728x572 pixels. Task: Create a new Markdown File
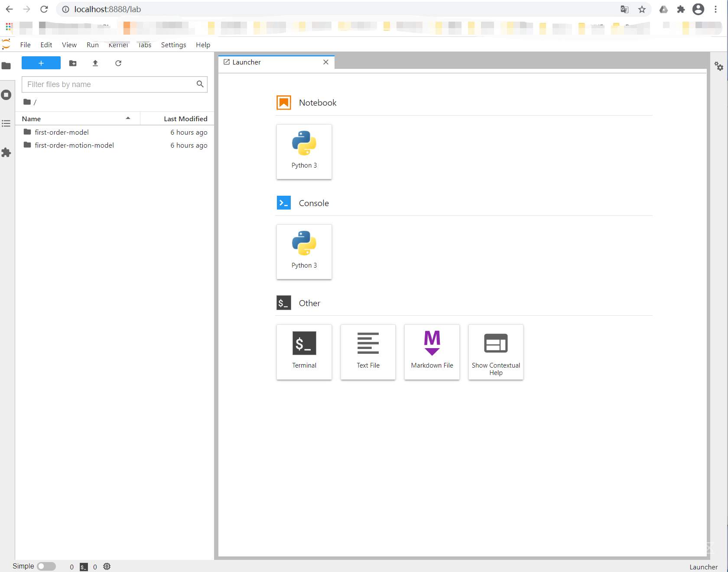click(x=432, y=352)
